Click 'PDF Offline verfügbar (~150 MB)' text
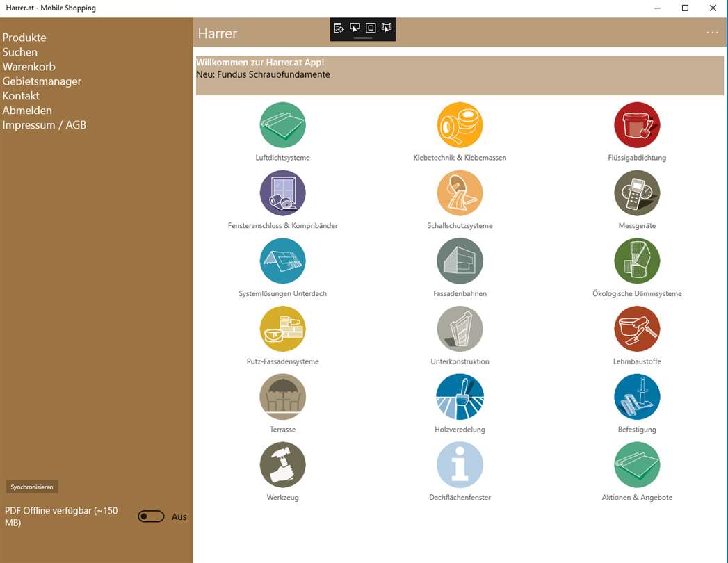This screenshot has height=563, width=728. click(x=61, y=516)
